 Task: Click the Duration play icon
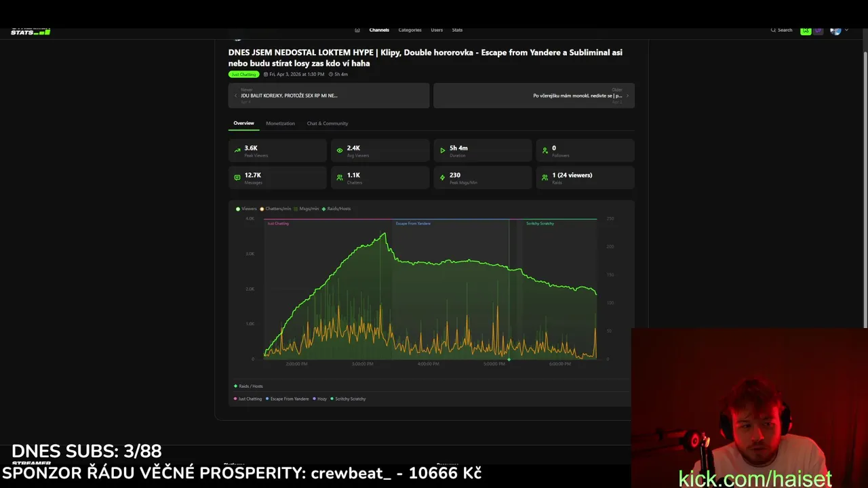(x=442, y=150)
